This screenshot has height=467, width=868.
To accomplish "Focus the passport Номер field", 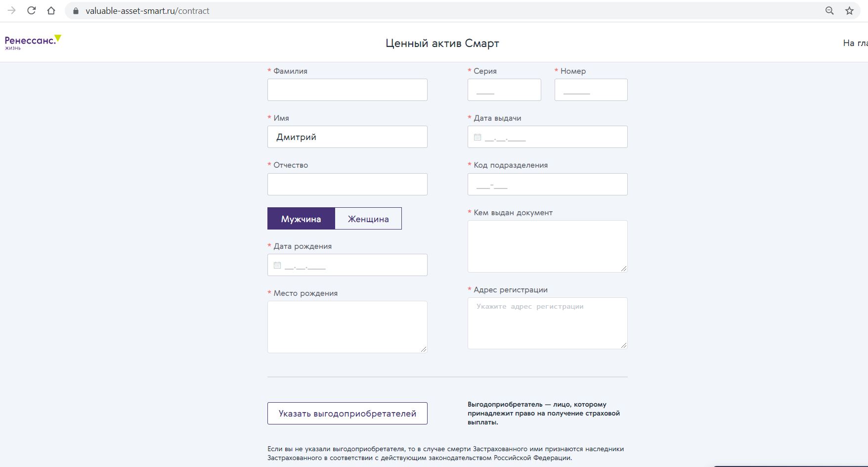I will [x=591, y=90].
